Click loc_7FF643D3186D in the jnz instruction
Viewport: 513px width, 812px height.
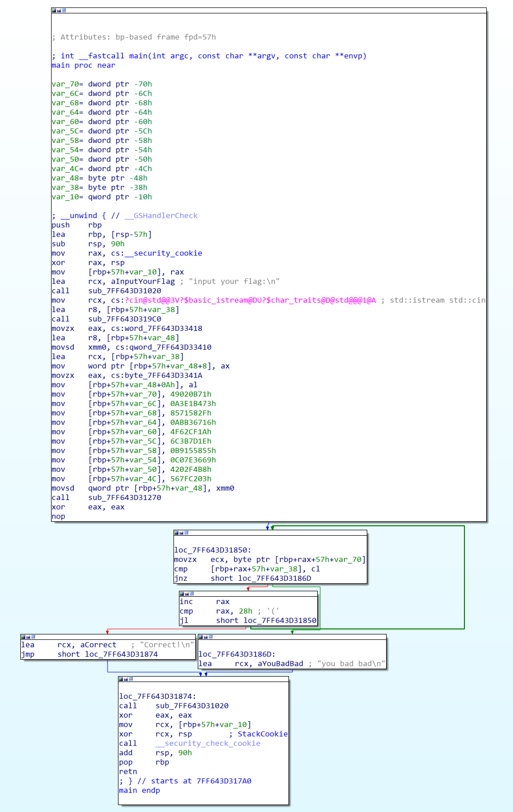pyautogui.click(x=275, y=578)
